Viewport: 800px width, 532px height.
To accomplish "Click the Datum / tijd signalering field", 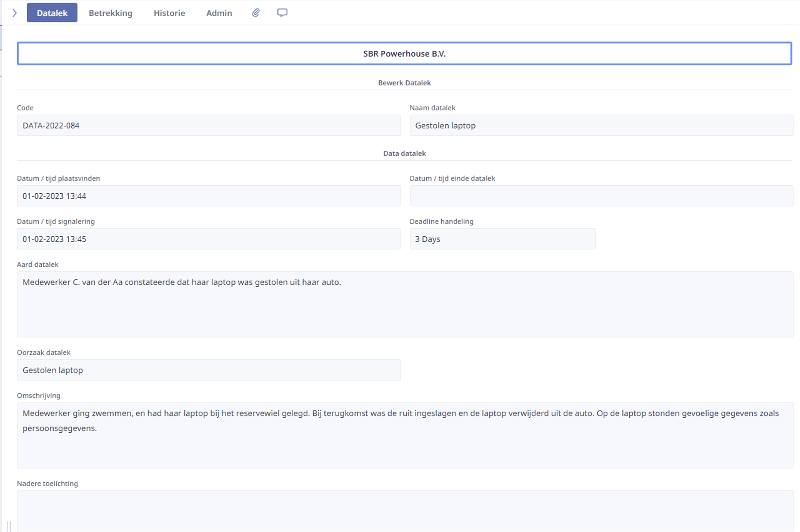I will [x=209, y=239].
